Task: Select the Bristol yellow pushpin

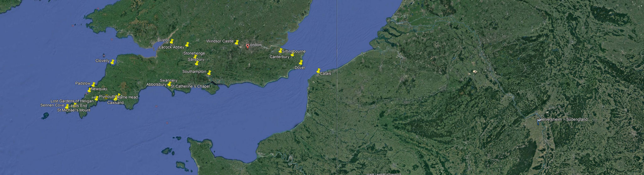Action: coord(172,41)
